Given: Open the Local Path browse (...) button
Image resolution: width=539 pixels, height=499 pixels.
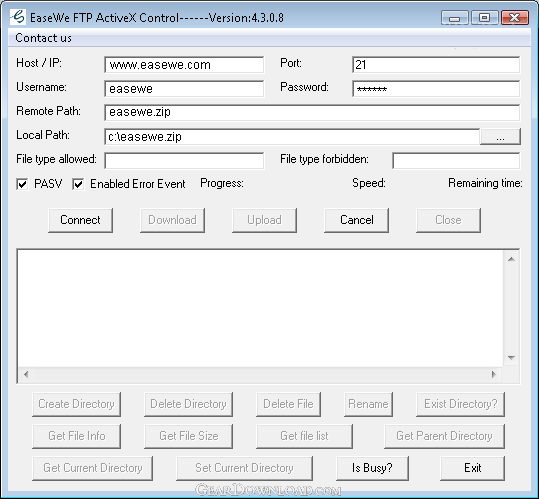Looking at the screenshot, I should pyautogui.click(x=500, y=137).
